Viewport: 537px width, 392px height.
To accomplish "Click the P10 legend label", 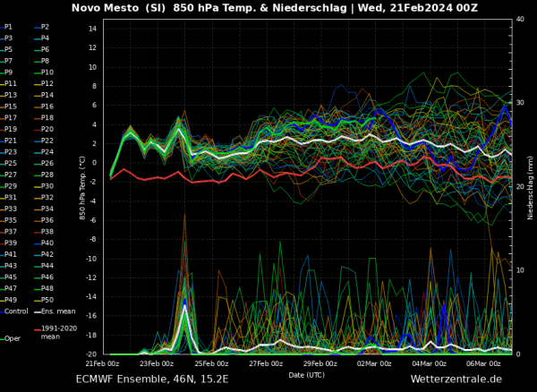I will (47, 72).
